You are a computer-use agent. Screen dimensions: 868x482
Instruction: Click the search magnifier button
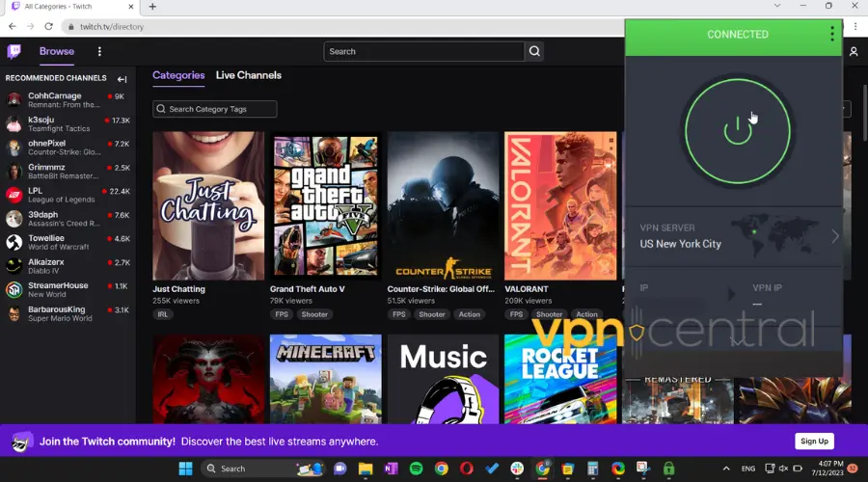(534, 51)
